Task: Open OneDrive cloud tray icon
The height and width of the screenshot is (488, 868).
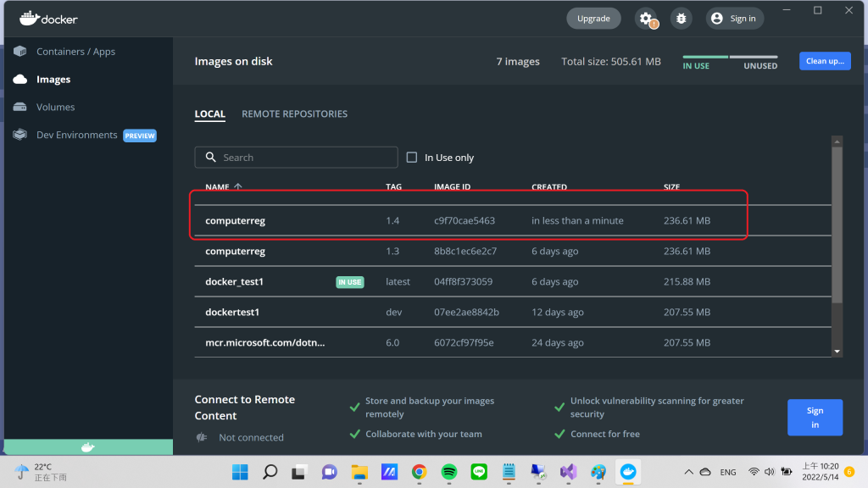Action: tap(705, 472)
